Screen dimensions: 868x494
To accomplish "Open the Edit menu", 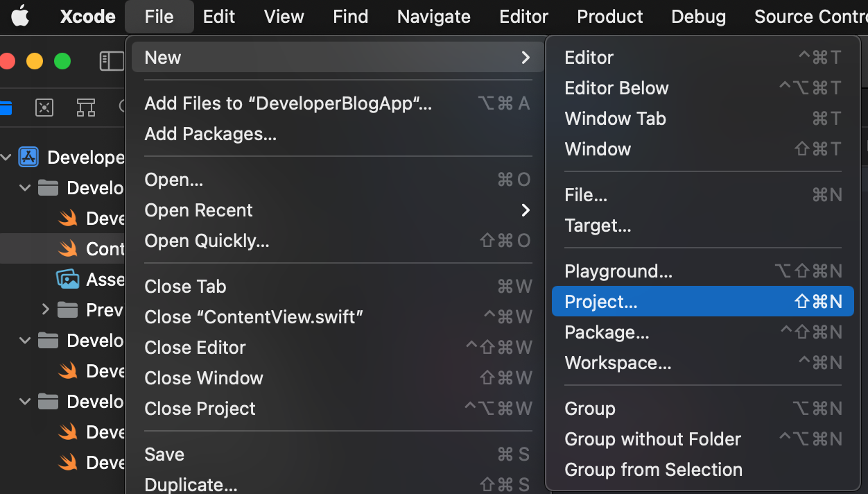I will tap(219, 17).
